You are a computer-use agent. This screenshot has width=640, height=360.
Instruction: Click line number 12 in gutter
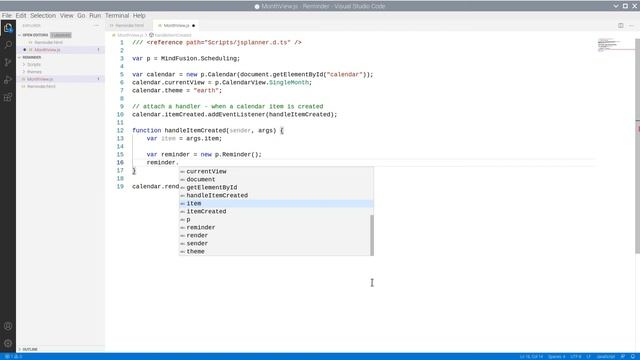(120, 131)
